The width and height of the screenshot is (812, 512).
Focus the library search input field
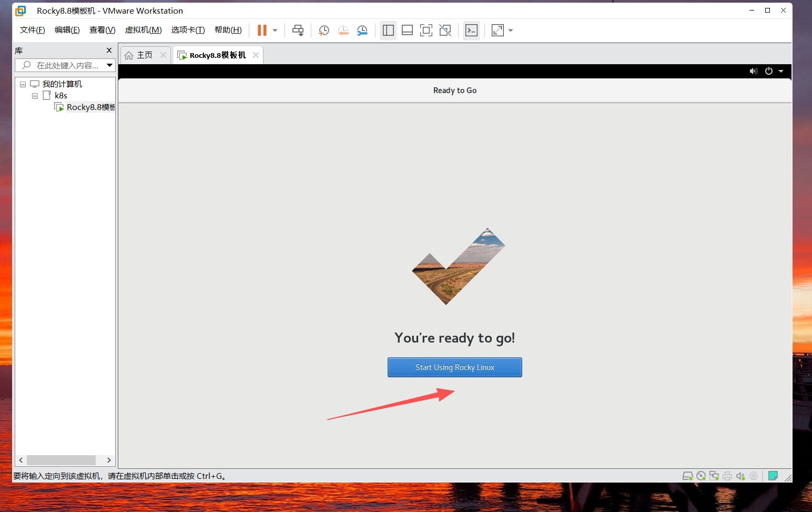(66, 65)
